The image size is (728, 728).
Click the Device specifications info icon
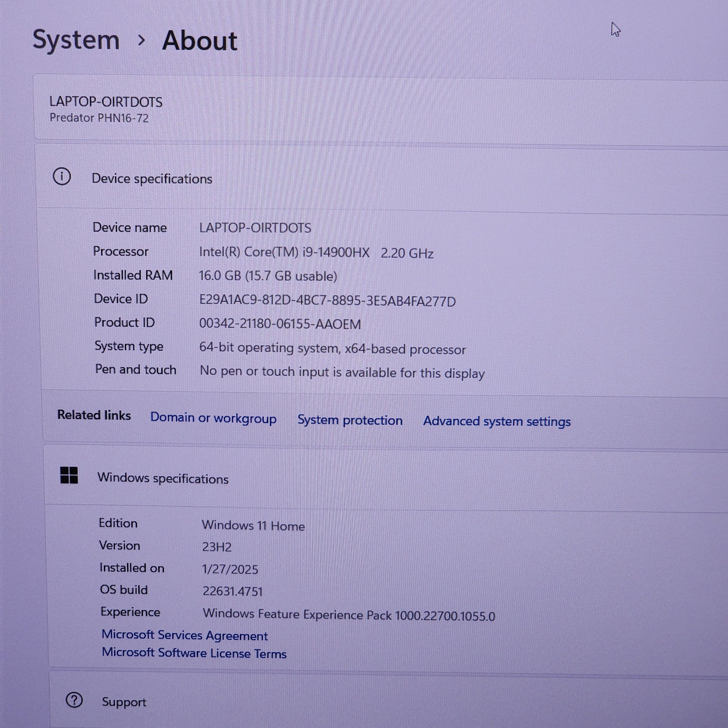click(x=62, y=176)
